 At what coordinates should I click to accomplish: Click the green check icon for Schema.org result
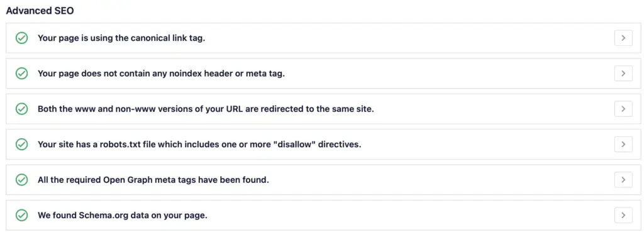click(21, 215)
